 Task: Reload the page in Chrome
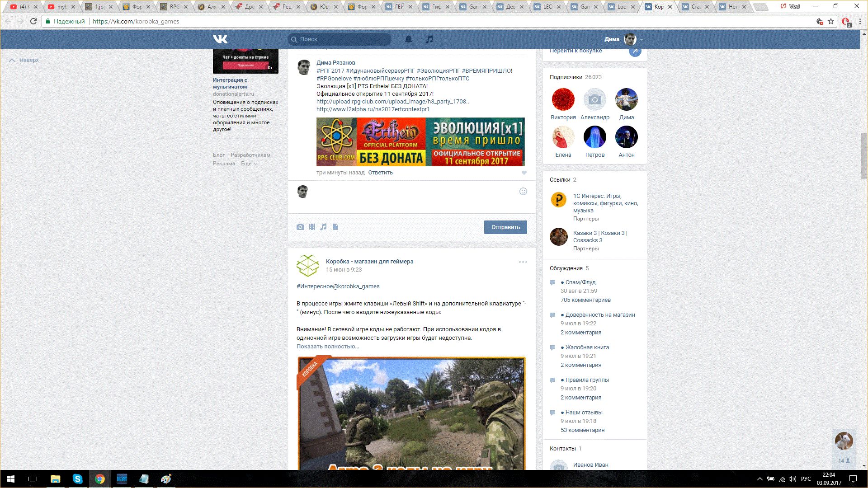(x=33, y=21)
